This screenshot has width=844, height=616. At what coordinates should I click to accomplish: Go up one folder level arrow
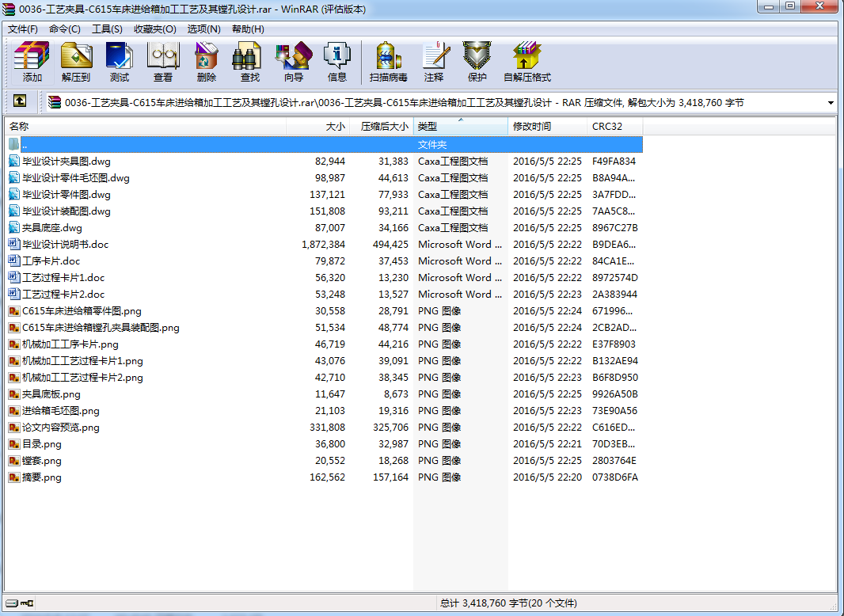click(19, 101)
